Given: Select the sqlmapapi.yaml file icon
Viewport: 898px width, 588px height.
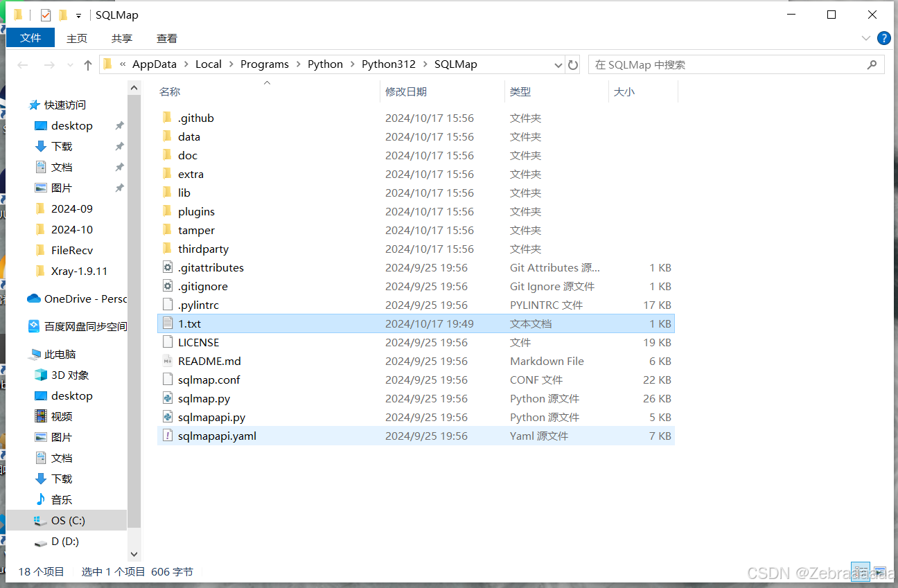Looking at the screenshot, I should 167,436.
